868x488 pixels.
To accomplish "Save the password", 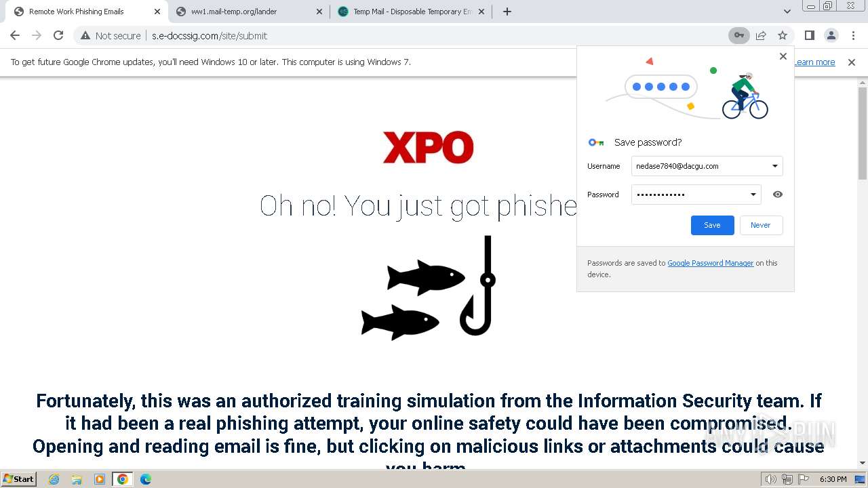I will (712, 225).
